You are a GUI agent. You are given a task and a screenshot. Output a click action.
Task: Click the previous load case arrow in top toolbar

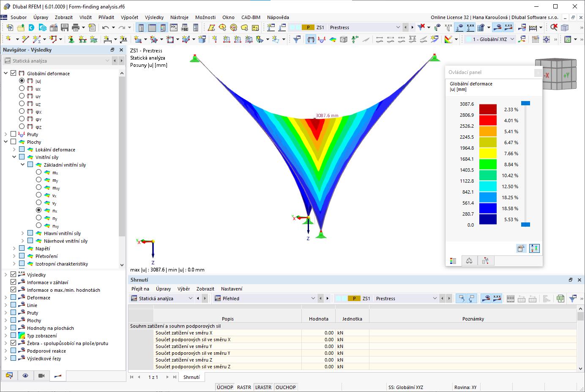click(406, 27)
